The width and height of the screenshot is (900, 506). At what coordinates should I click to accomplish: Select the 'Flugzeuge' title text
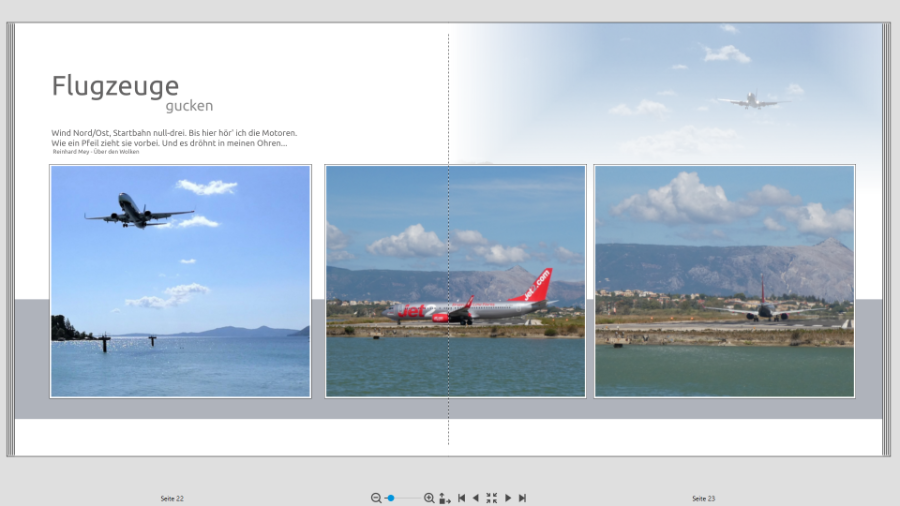coord(115,86)
